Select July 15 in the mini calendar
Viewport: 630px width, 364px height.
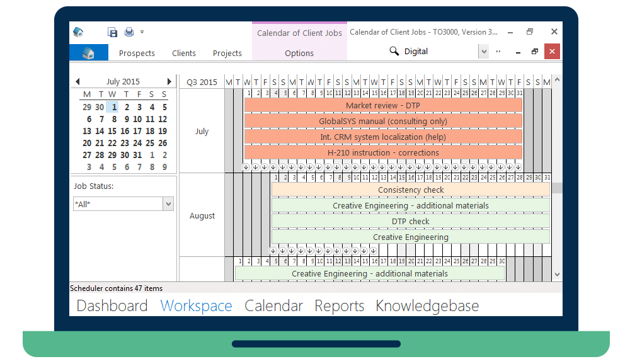pos(112,131)
